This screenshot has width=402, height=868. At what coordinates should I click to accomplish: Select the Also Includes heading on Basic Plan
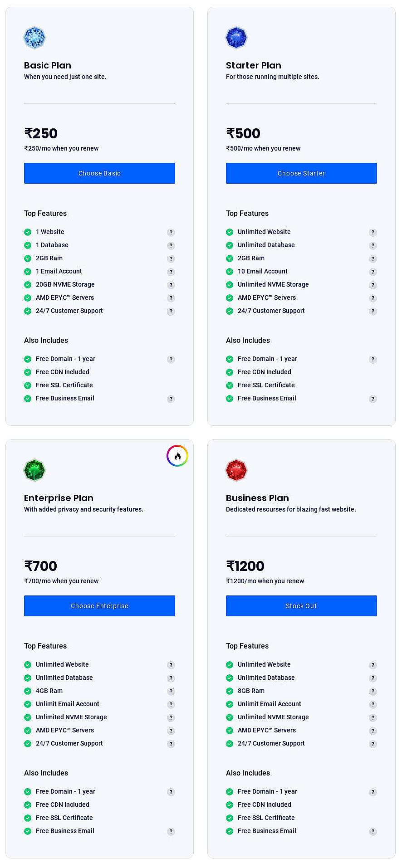pos(46,340)
